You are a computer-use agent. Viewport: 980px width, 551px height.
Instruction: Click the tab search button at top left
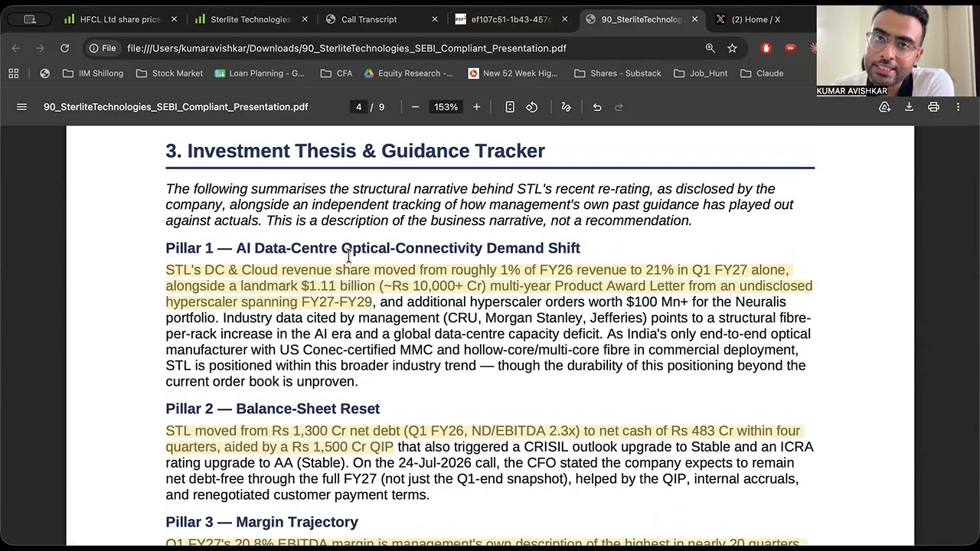point(29,19)
